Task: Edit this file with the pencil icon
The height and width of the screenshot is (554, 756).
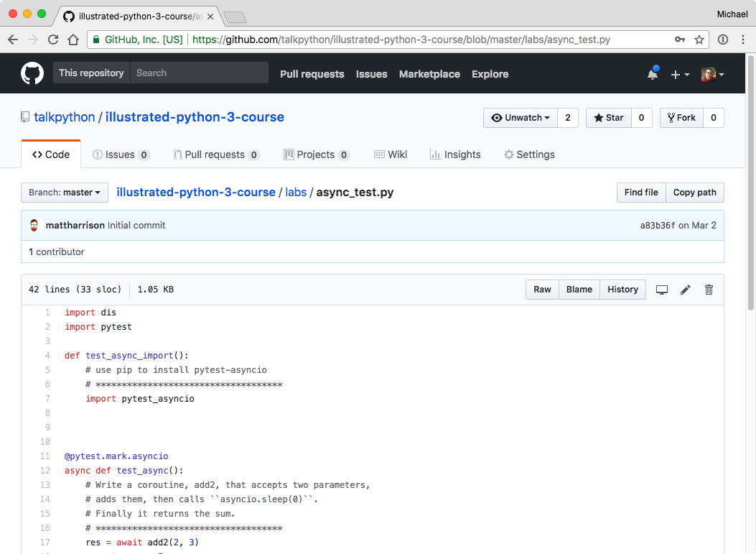Action: point(685,290)
